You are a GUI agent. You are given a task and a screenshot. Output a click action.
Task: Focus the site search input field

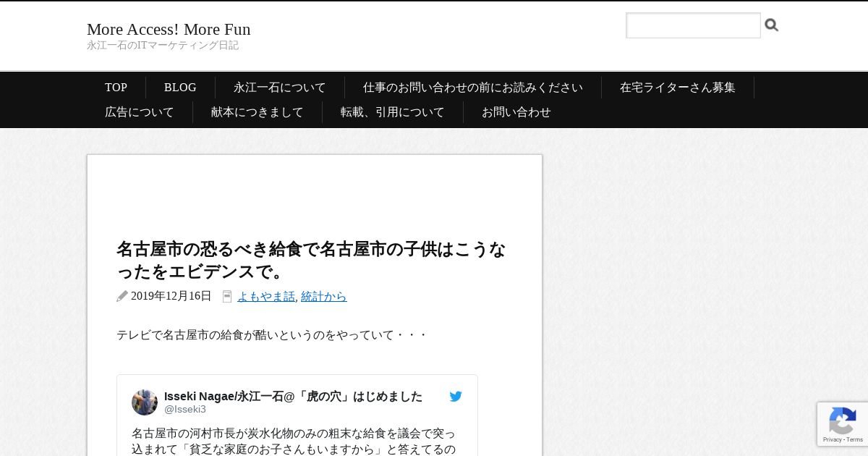[x=693, y=25]
